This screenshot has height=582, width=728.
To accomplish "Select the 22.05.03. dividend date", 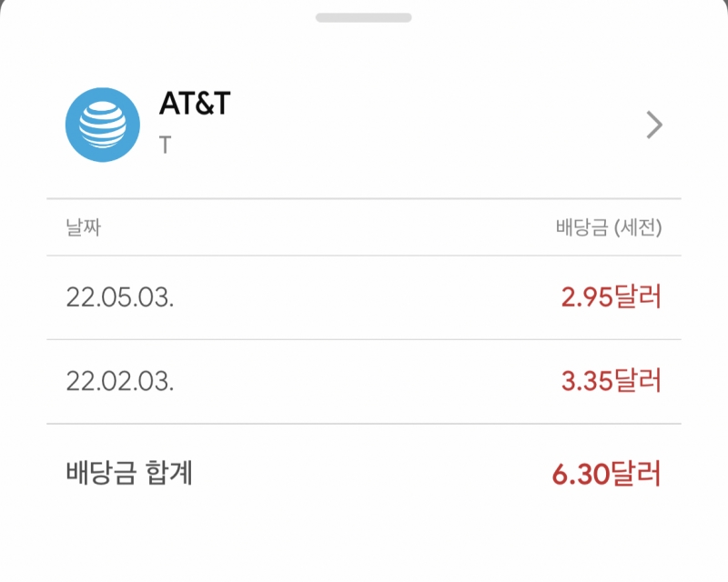I will (119, 297).
